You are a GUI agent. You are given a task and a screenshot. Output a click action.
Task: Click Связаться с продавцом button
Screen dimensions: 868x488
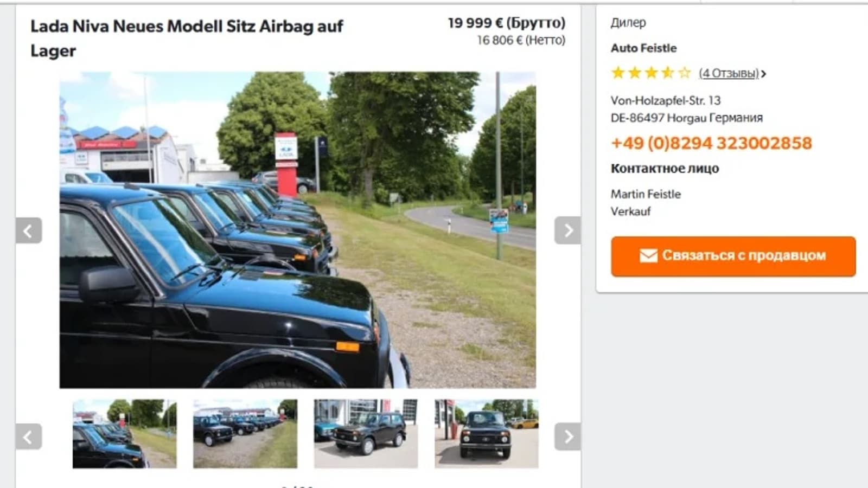[733, 256]
